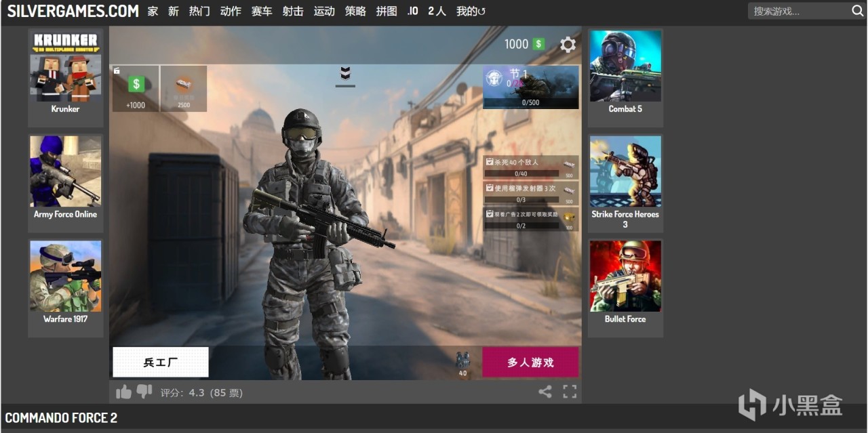Viewport: 868px width, 433px height.
Task: Click the Warfare 1917 title text
Action: point(66,319)
